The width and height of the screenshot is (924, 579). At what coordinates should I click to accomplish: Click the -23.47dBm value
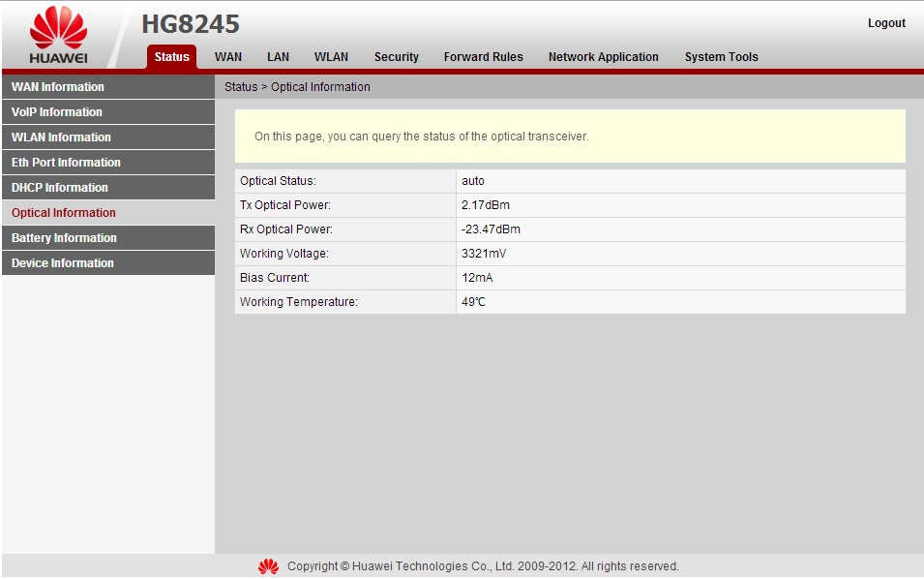coord(491,229)
